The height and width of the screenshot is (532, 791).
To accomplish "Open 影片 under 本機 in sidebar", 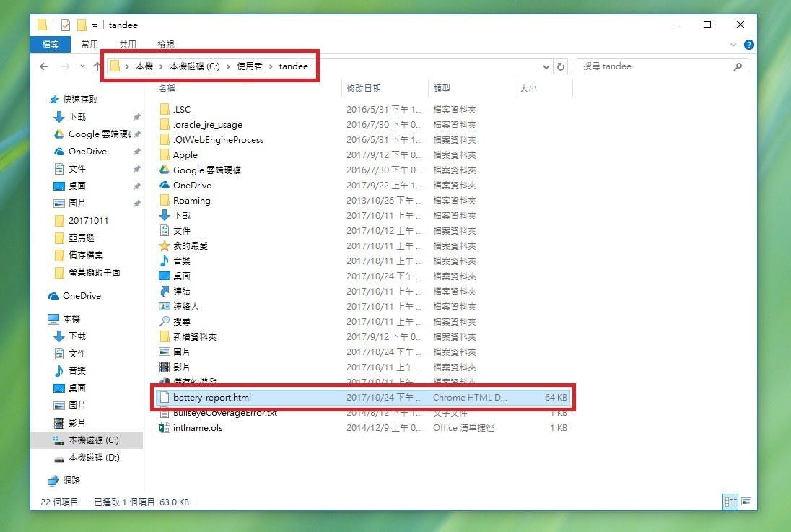I will [77, 422].
